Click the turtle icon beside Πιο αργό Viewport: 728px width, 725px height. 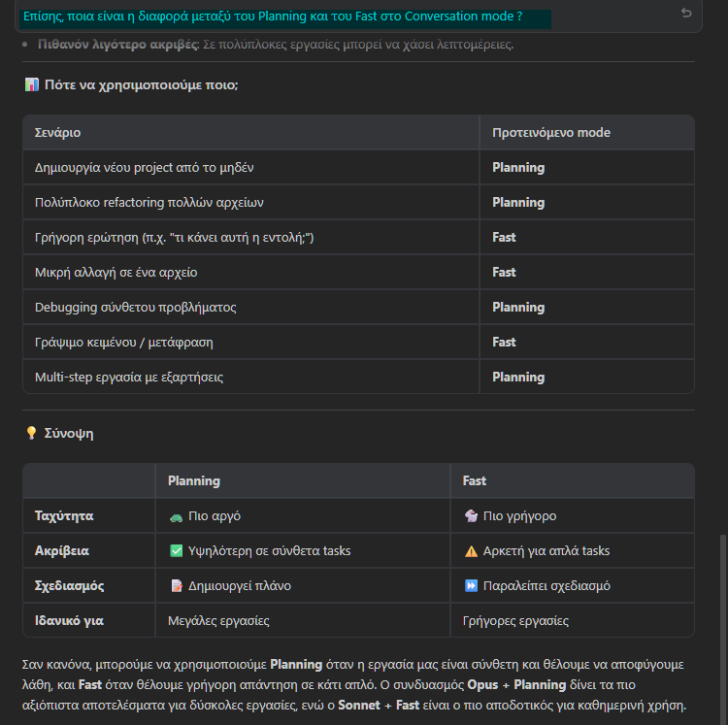pyautogui.click(x=176, y=516)
